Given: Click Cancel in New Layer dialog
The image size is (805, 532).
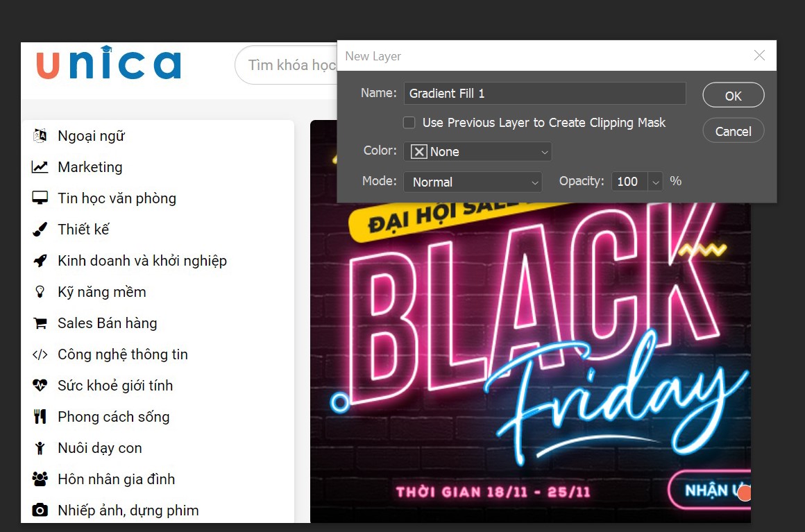Looking at the screenshot, I should [733, 131].
